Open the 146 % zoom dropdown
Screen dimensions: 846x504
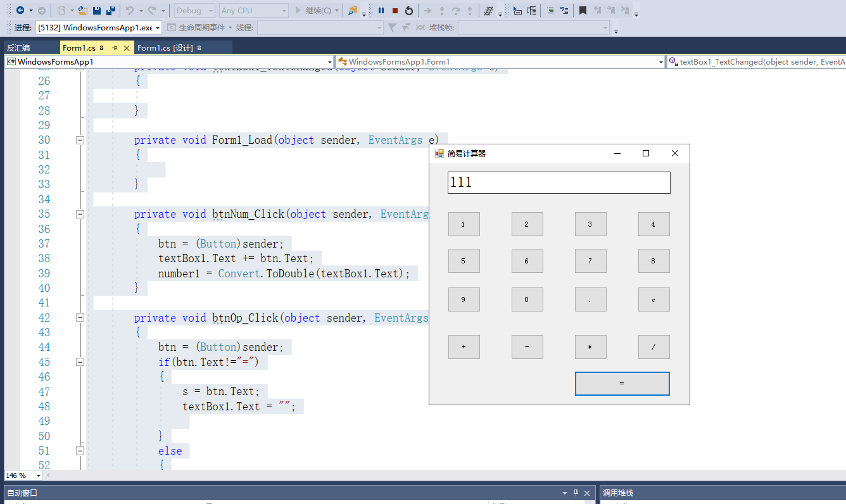pos(23,476)
